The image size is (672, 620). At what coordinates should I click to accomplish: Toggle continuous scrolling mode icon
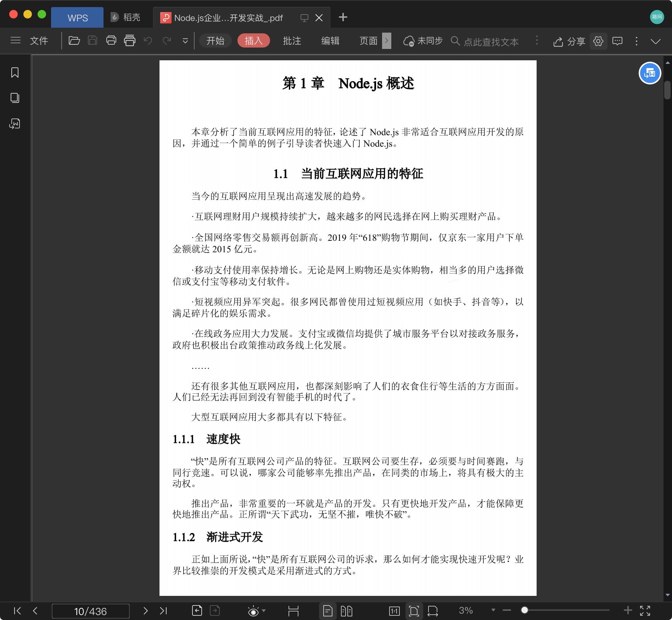pos(293,611)
